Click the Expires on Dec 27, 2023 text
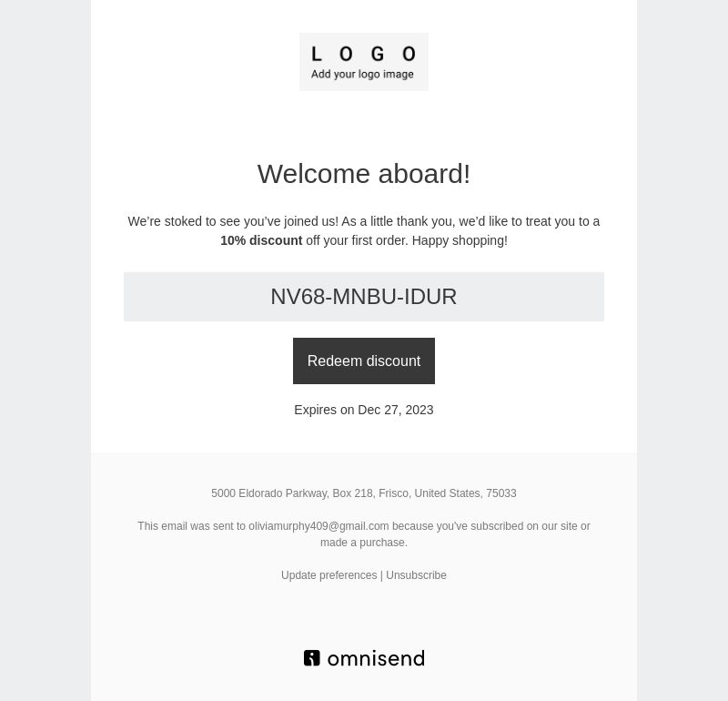This screenshot has width=728, height=701. (363, 410)
